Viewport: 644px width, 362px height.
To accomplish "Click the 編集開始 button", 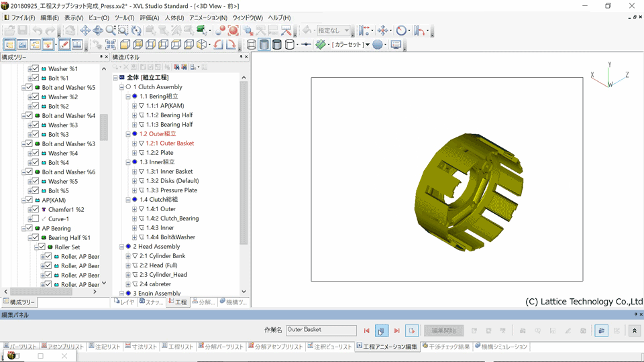I will click(x=443, y=330).
